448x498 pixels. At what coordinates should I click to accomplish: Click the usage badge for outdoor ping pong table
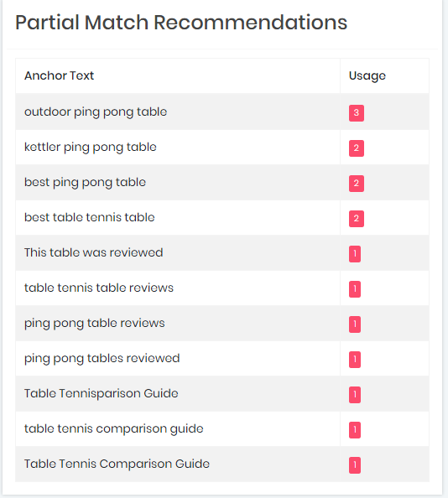tap(357, 113)
